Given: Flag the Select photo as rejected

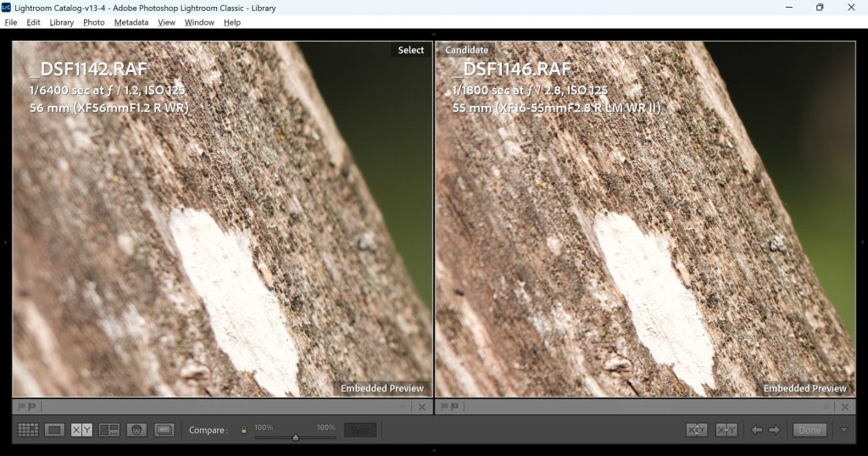Looking at the screenshot, I should pos(31,407).
